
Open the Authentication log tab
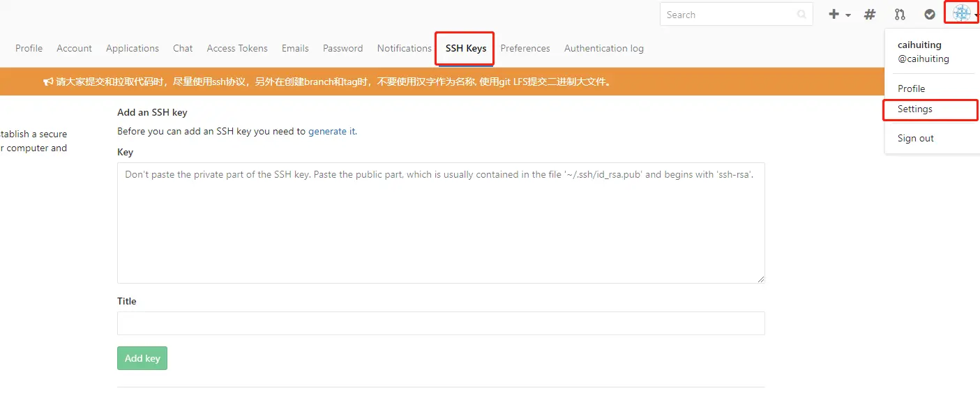tap(604, 48)
